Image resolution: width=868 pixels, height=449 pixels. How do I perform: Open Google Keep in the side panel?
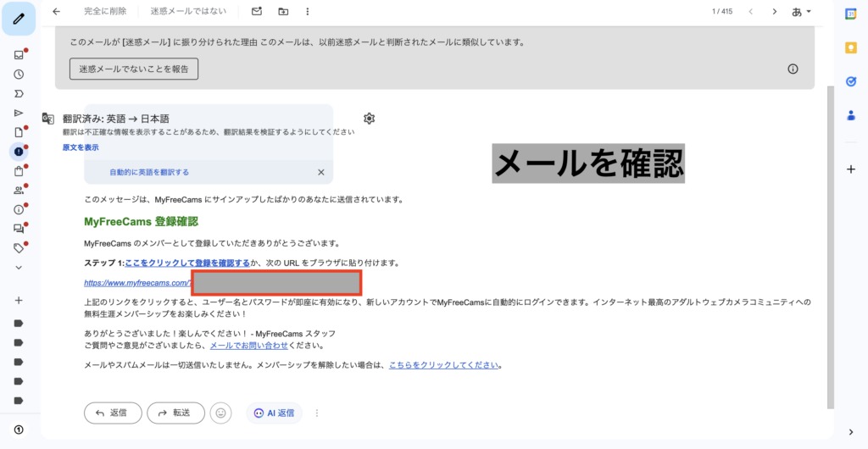[x=851, y=48]
